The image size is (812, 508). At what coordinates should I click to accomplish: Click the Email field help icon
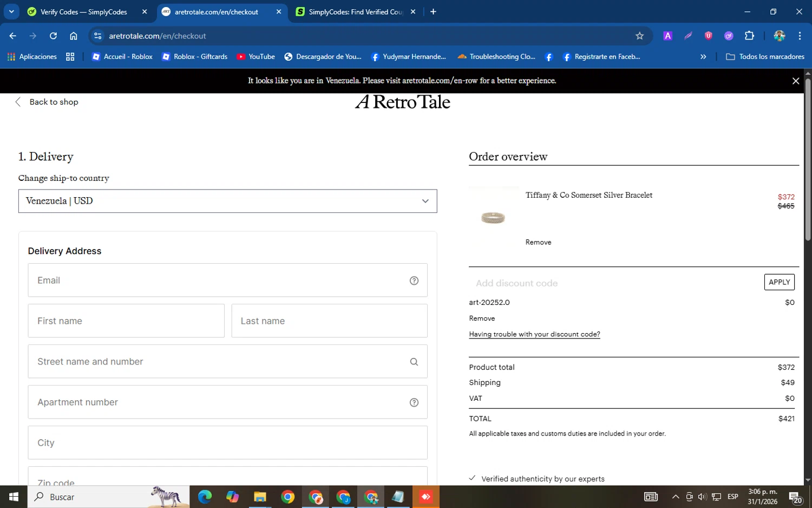tap(414, 281)
